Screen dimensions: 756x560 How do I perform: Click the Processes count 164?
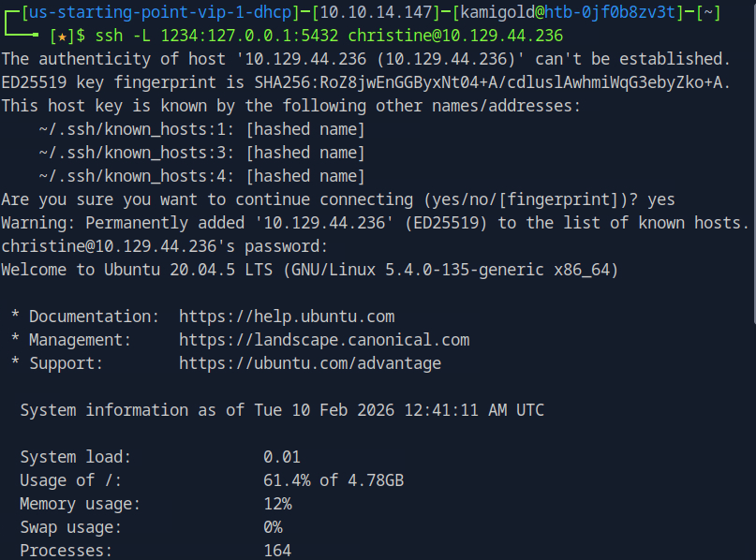pyautogui.click(x=277, y=551)
